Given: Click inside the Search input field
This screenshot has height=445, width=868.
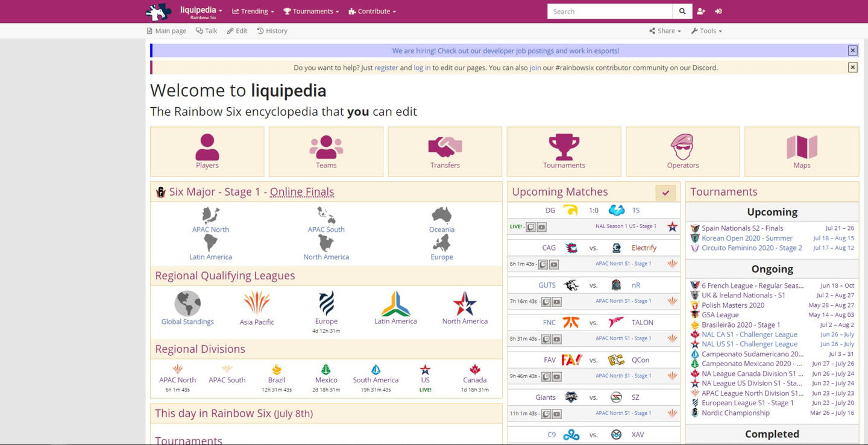Looking at the screenshot, I should point(609,11).
